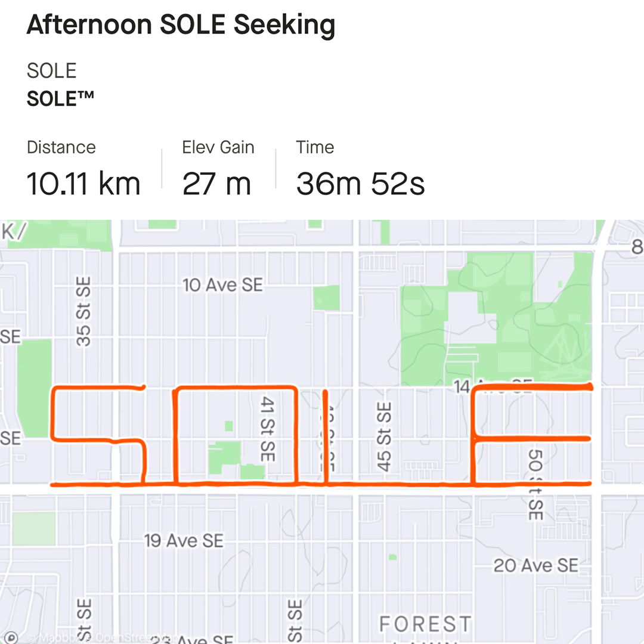Click the Afternoon SOLE Seeking activity title
Viewport: 644px width, 644px height.
pyautogui.click(x=181, y=25)
